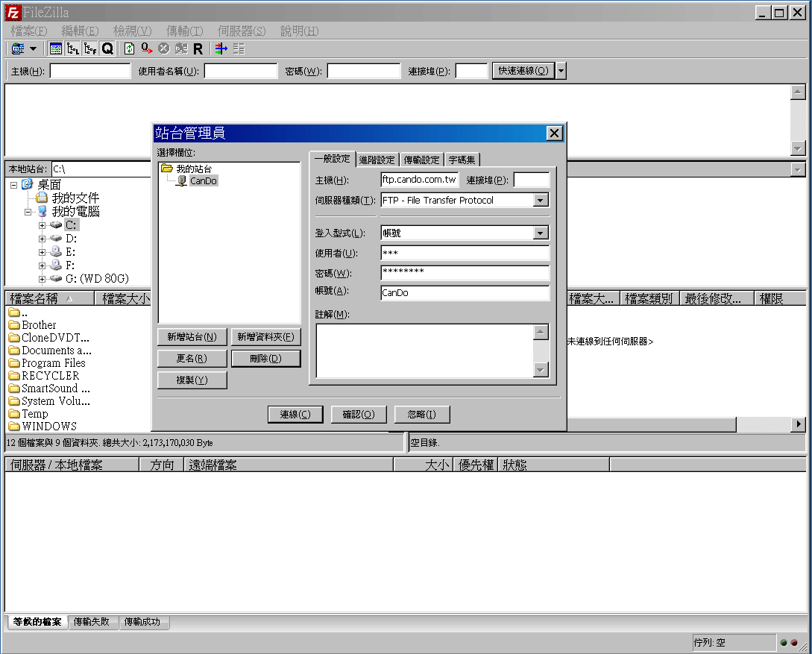Viewport: 812px width, 654px height.
Task: Toggle the transfer queue Q icon
Action: tap(107, 48)
